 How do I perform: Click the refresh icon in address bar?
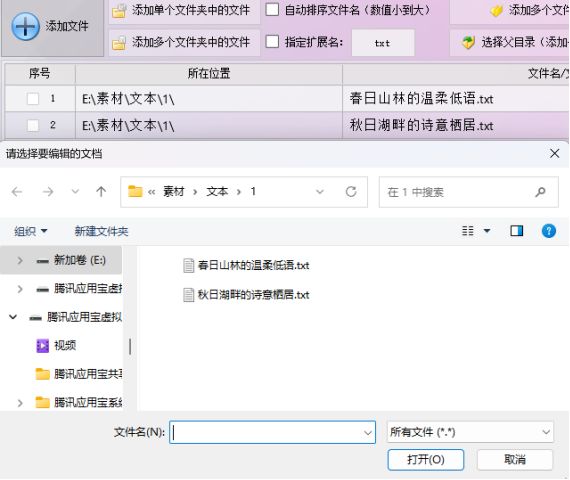(351, 192)
